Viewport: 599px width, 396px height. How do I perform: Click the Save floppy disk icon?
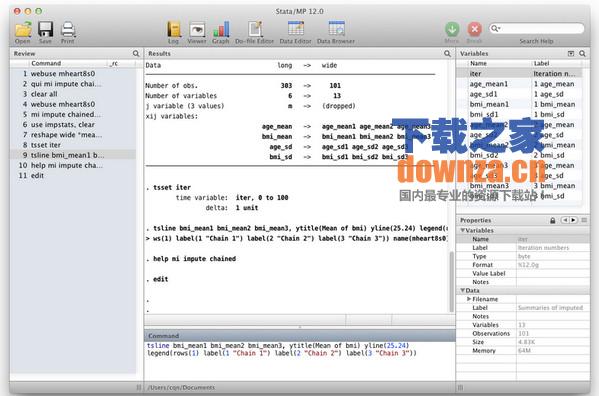click(x=45, y=30)
